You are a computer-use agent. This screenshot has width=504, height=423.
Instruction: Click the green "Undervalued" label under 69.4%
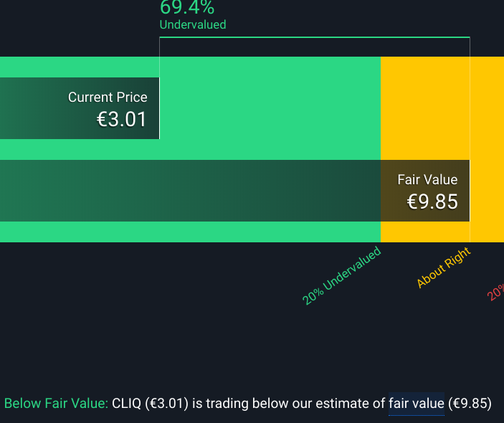[193, 25]
